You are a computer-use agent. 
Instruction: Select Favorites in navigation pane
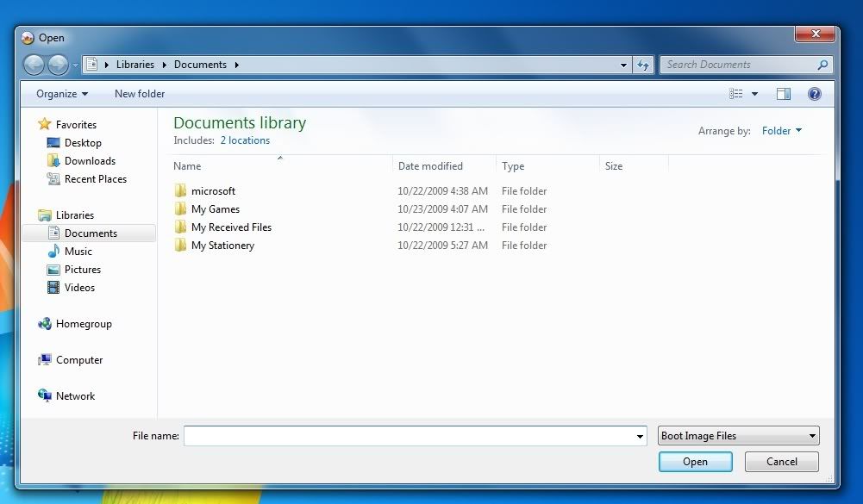(76, 125)
